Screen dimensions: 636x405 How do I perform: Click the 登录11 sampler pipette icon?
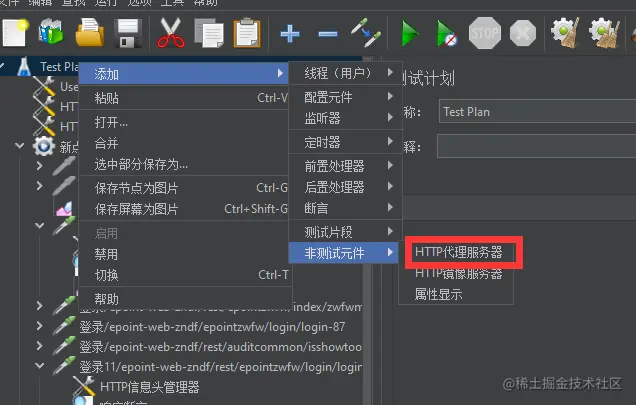64,366
